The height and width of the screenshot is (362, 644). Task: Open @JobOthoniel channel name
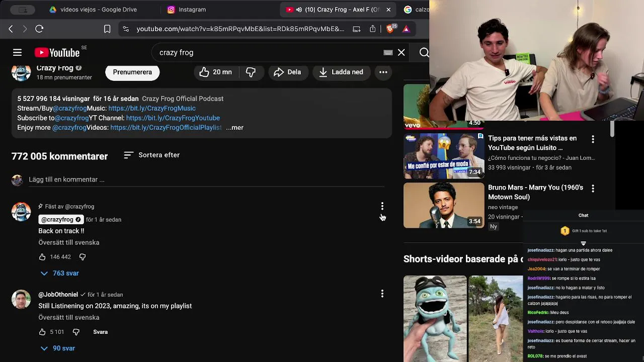tap(58, 295)
